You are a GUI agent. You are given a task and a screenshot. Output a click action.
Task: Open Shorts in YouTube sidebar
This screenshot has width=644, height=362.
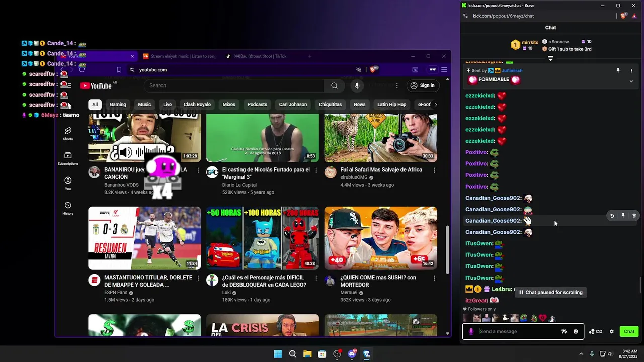pos(68,134)
